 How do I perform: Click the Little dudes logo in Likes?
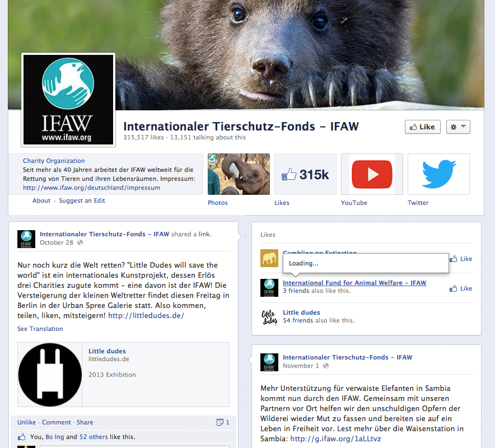tap(269, 317)
